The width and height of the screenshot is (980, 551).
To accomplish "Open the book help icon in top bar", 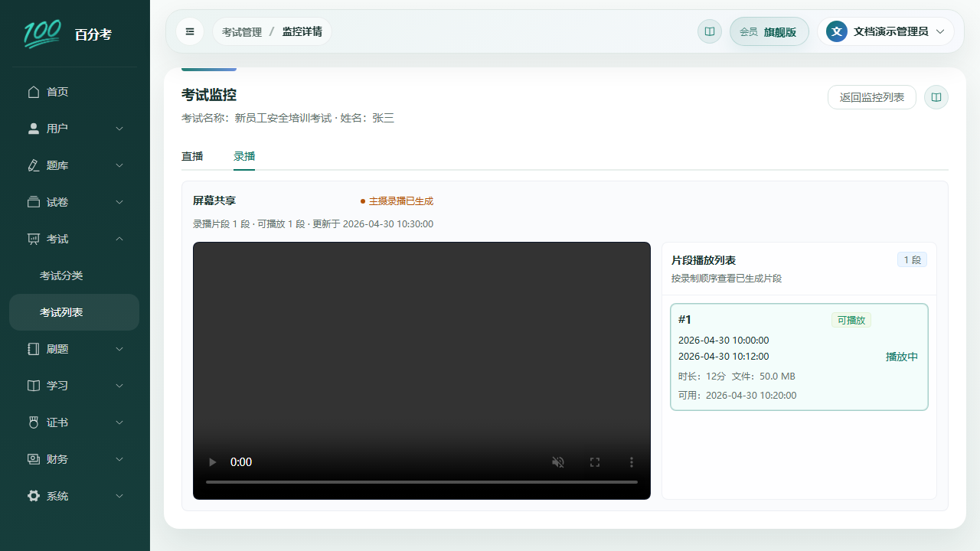I will coord(710,31).
